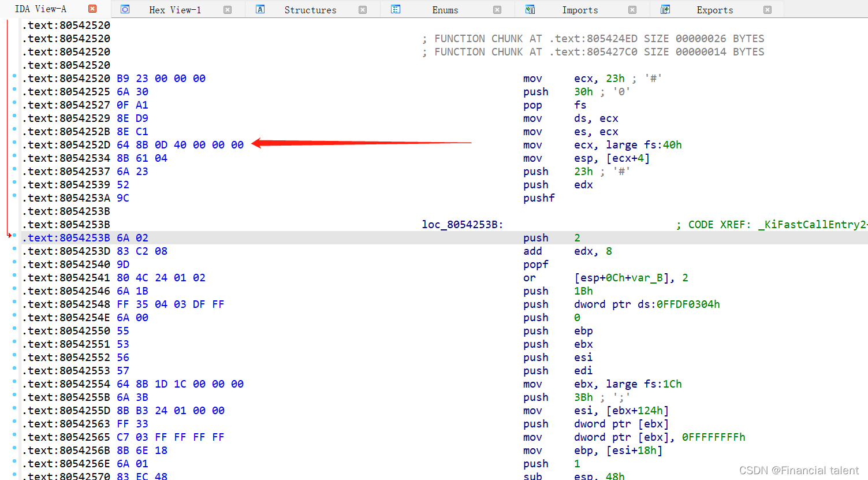Click the Imports tab icon

pos(530,9)
